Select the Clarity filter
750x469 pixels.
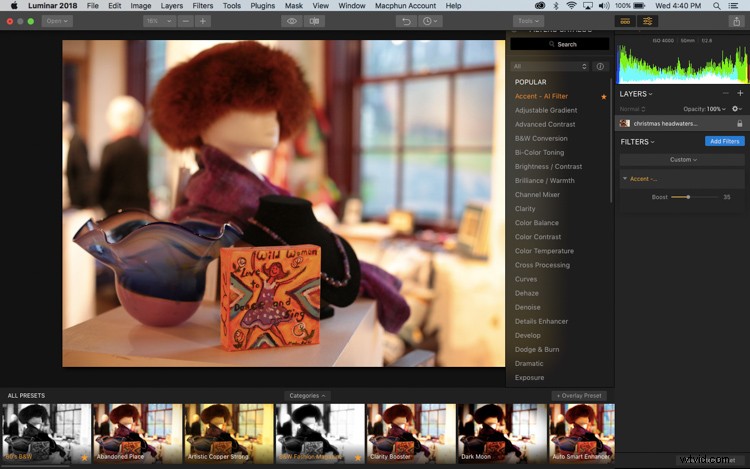tap(525, 209)
